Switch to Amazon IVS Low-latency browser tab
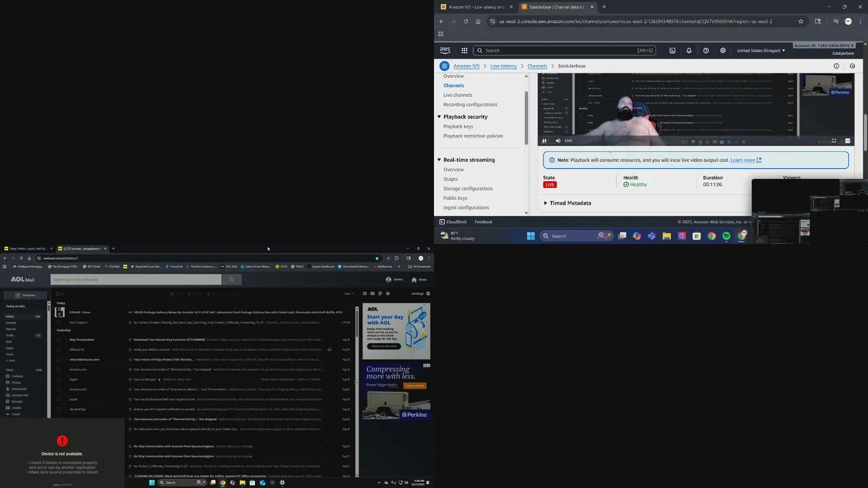The image size is (868, 488). click(x=476, y=7)
